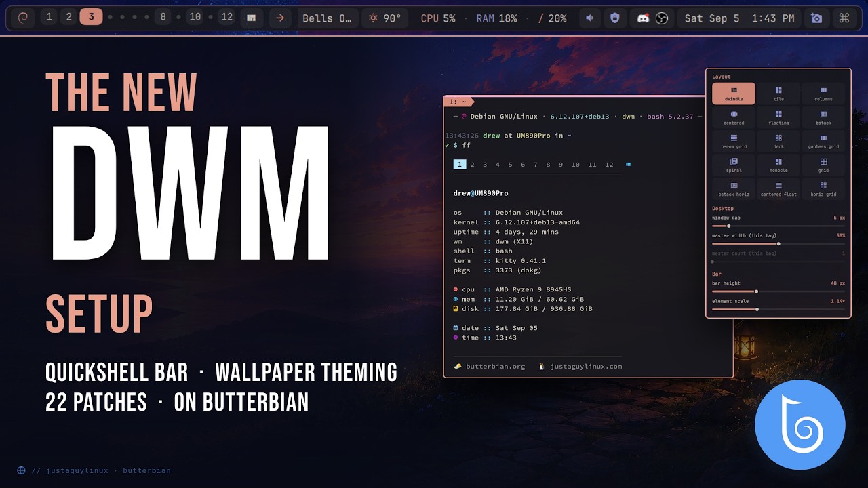Screen dimensions: 868x488
Task: Select the gapless grid layout
Action: tap(823, 141)
